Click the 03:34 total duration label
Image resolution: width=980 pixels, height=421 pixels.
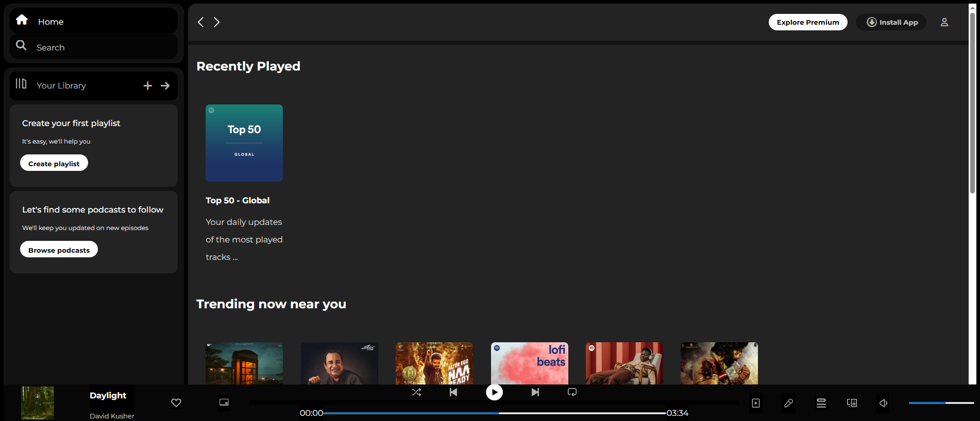pos(678,413)
